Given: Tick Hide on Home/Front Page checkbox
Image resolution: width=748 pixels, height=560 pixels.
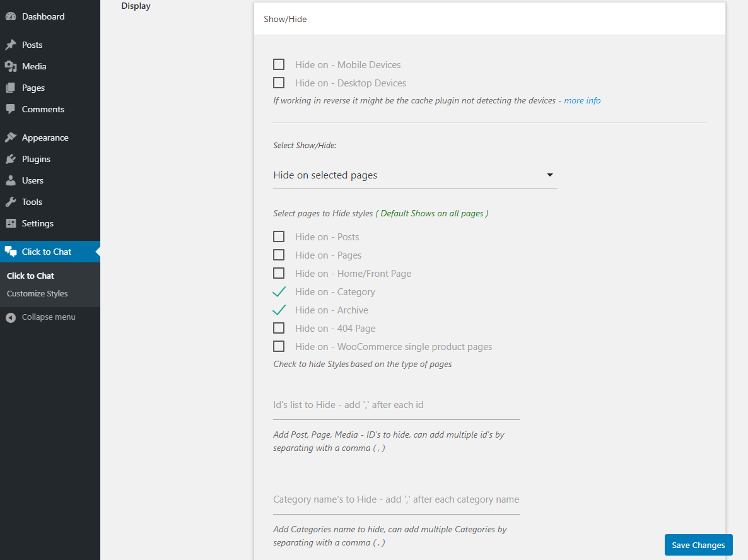Looking at the screenshot, I should tap(279, 273).
